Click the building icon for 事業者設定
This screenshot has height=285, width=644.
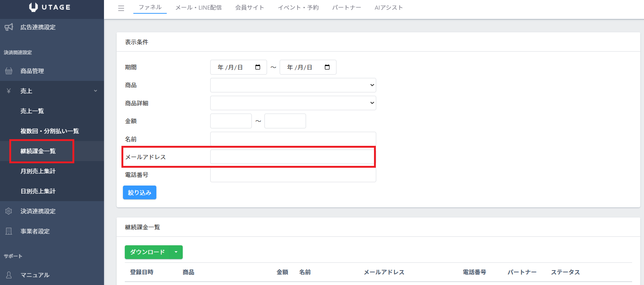(9, 231)
